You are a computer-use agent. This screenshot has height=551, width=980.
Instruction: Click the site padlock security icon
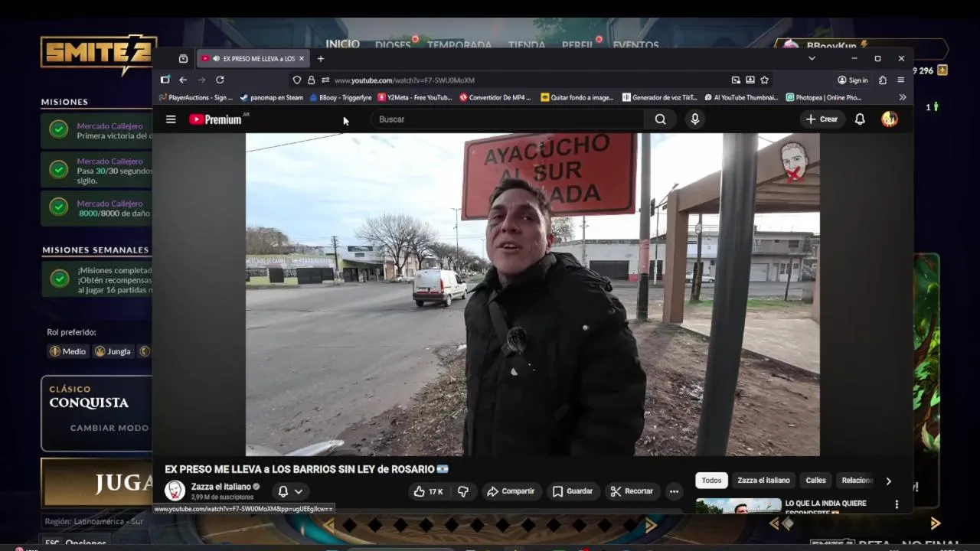click(x=311, y=80)
